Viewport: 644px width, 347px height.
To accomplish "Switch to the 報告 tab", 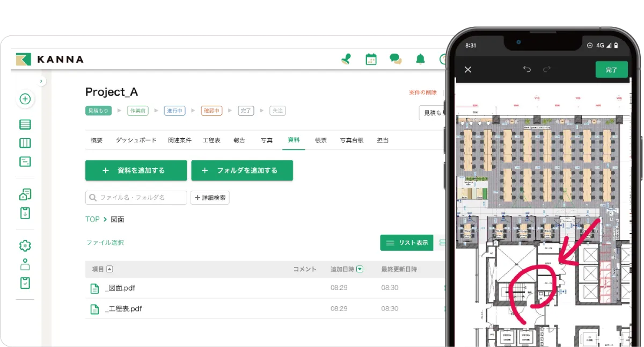I will 239,140.
